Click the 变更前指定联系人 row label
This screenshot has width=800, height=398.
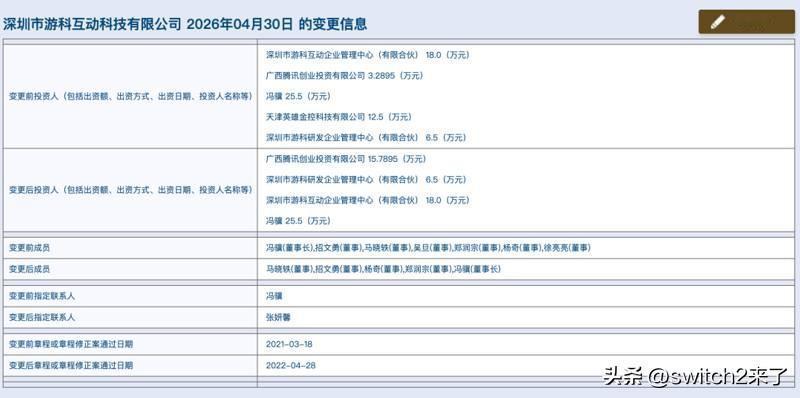tap(41, 296)
